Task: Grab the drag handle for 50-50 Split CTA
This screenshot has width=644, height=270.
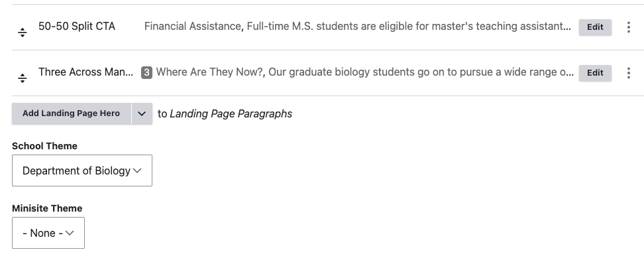Action: 23,33
